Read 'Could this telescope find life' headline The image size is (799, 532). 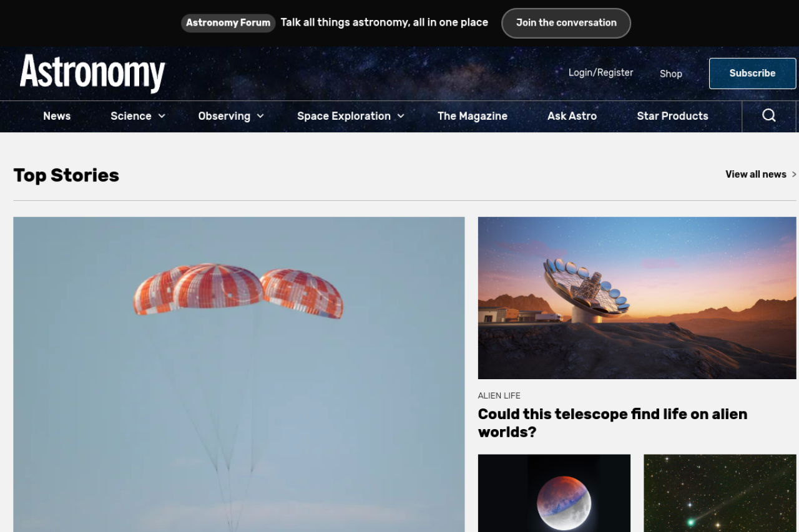[x=612, y=423]
